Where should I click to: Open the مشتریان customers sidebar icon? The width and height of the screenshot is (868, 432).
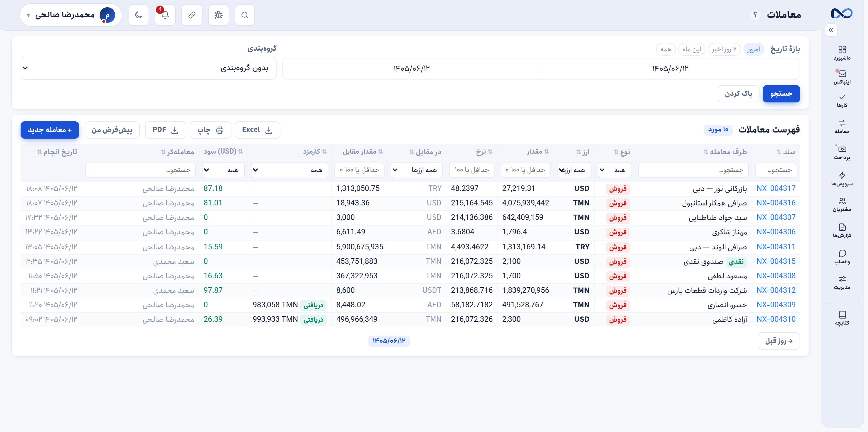pos(842,205)
